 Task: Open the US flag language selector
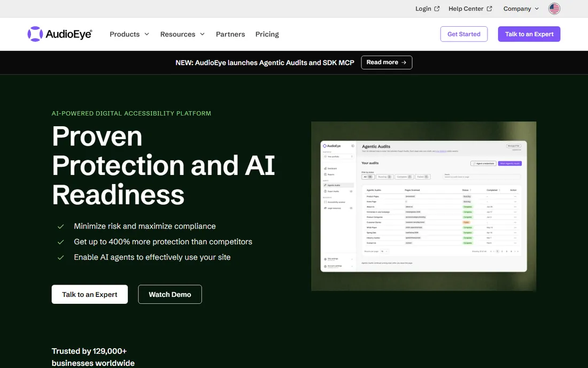point(554,9)
